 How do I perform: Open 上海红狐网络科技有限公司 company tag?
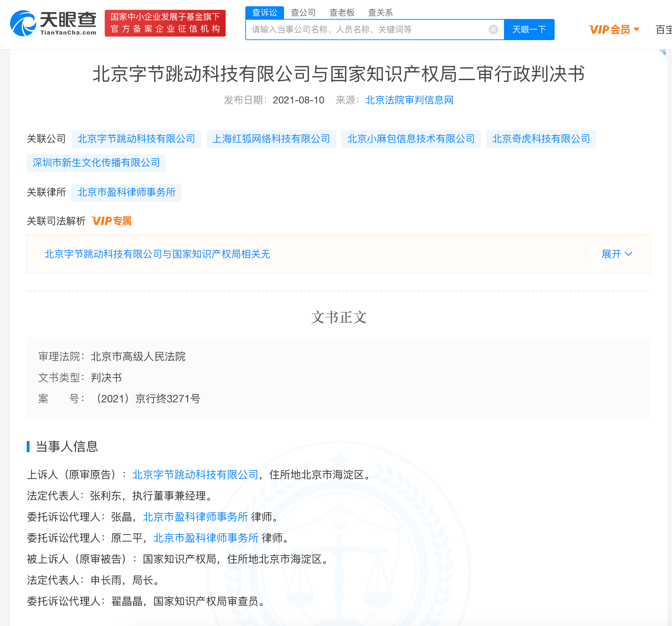[x=271, y=139]
